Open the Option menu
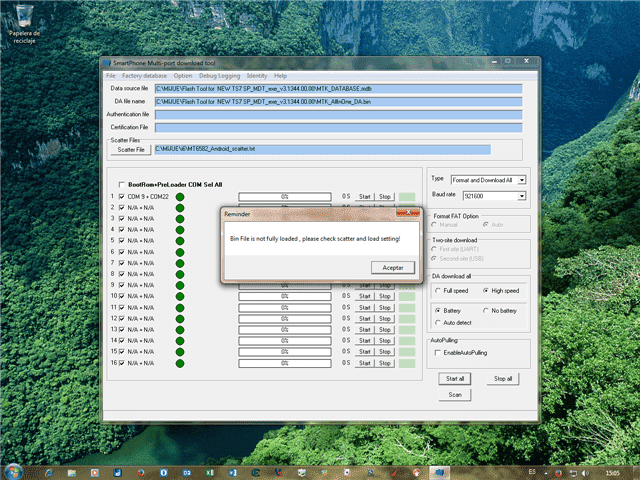 click(183, 76)
